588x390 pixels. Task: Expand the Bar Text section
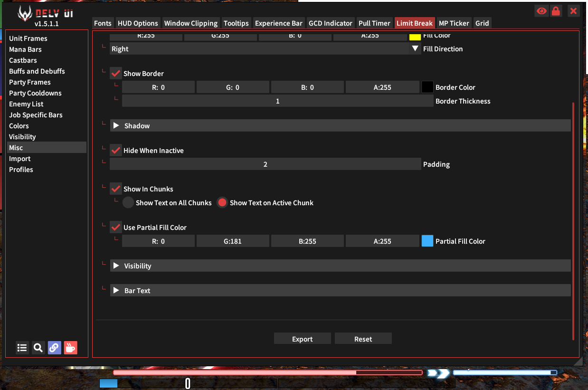(116, 290)
